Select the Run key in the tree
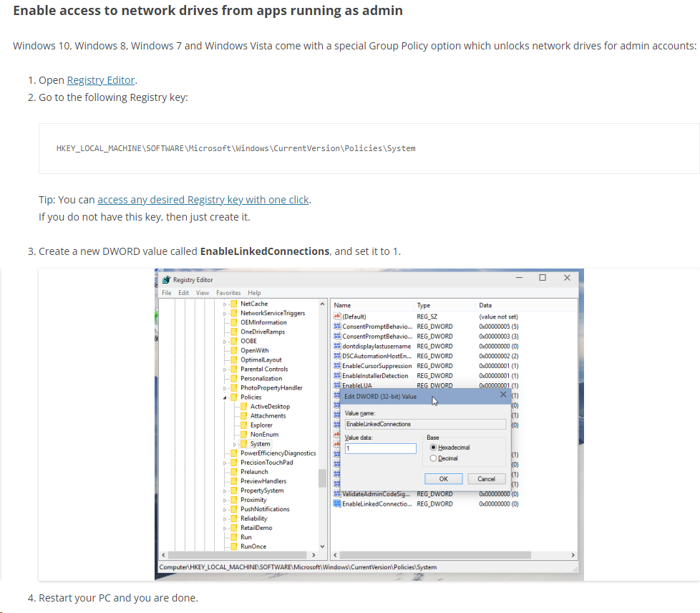Image resolution: width=700 pixels, height=613 pixels. tap(246, 538)
